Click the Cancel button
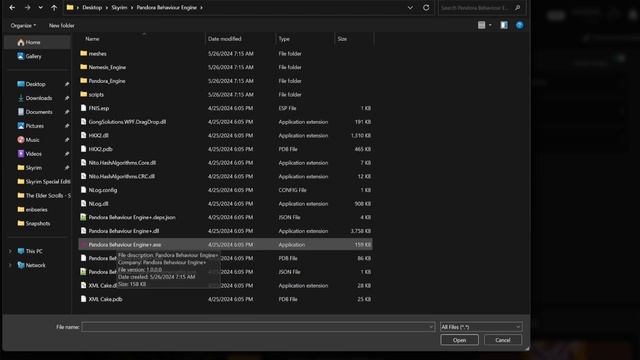640x360 pixels. (x=503, y=340)
